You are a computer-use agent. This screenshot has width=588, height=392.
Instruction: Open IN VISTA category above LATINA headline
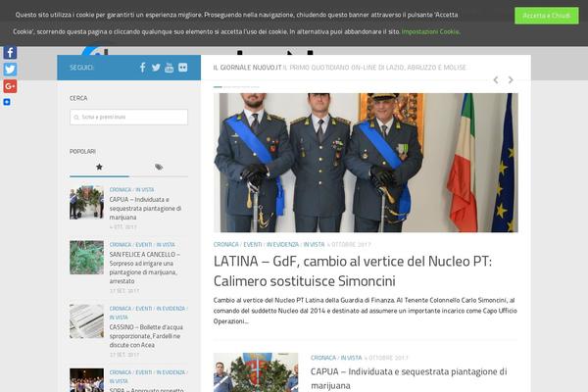pos(314,245)
